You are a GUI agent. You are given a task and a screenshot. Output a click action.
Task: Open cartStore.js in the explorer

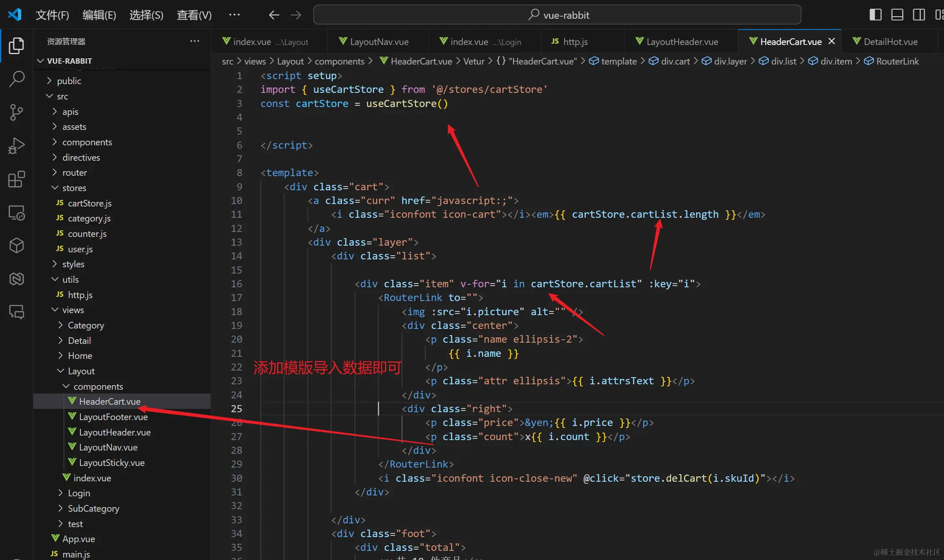tap(90, 203)
